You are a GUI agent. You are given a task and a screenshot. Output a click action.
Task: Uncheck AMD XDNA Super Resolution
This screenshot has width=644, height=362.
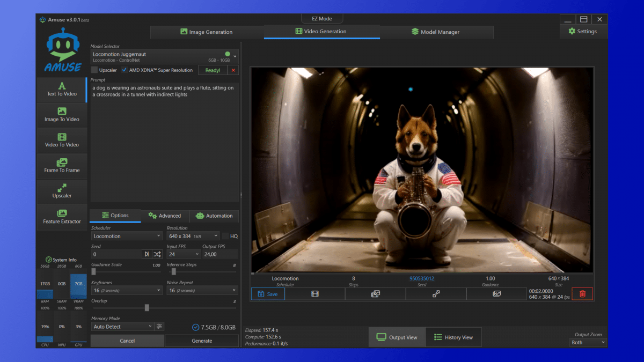point(125,70)
